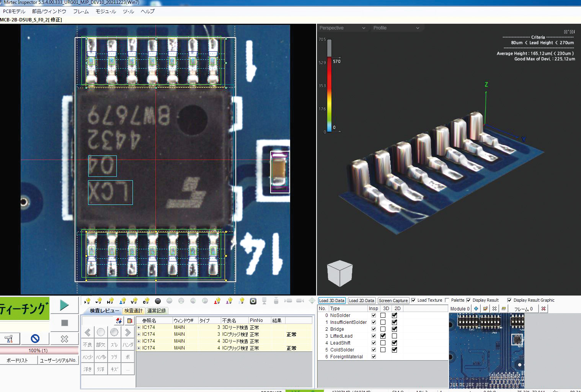This screenshot has width=581, height=392.
Task: Click the gray stop square button
Action: pos(64,323)
